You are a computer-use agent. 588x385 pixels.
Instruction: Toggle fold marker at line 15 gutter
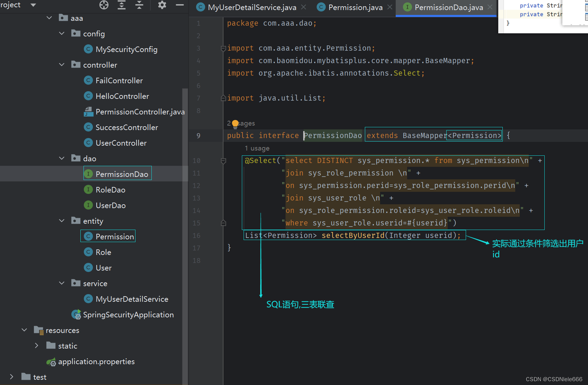tap(223, 223)
